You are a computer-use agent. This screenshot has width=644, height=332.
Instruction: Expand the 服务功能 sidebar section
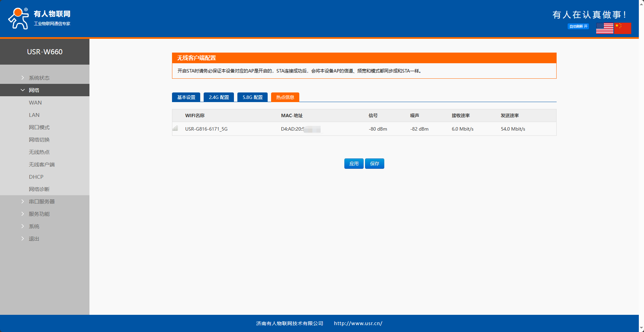(x=39, y=214)
